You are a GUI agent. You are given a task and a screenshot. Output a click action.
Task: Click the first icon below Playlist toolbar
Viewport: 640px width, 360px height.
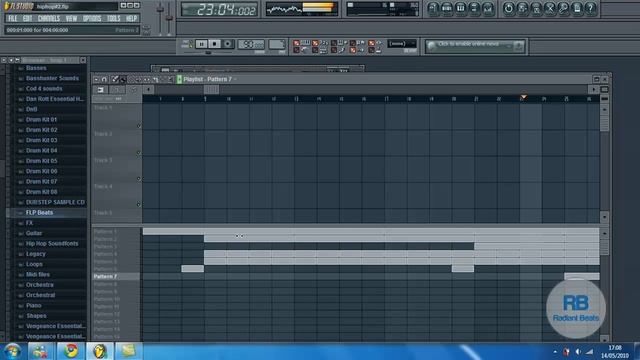coord(100,89)
